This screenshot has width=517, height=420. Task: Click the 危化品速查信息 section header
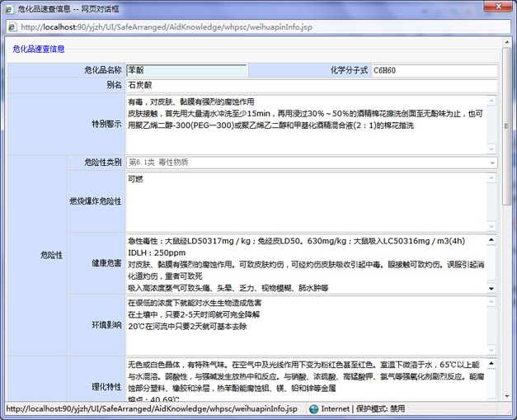click(x=39, y=50)
